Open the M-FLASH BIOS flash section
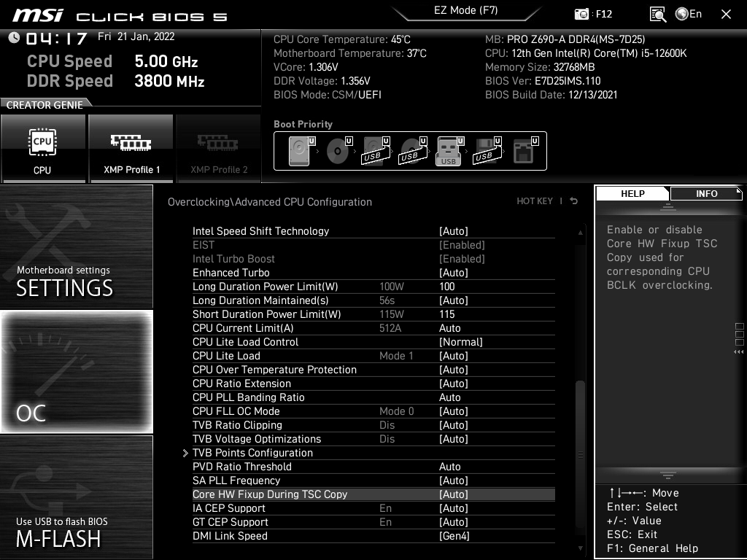The image size is (747, 560). (x=76, y=497)
